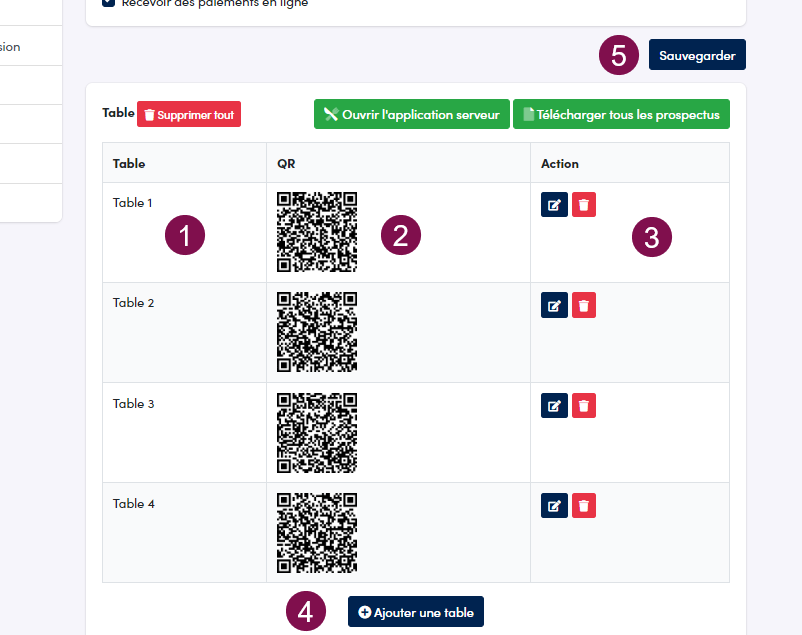Open the Table 3 QR code image
This screenshot has height=635, width=802.
(317, 433)
